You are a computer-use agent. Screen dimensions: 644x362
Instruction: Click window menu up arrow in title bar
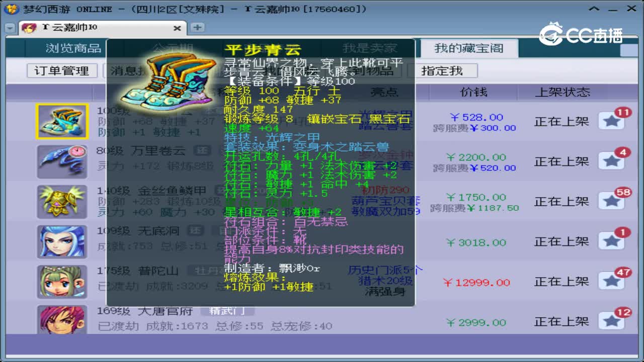(595, 9)
